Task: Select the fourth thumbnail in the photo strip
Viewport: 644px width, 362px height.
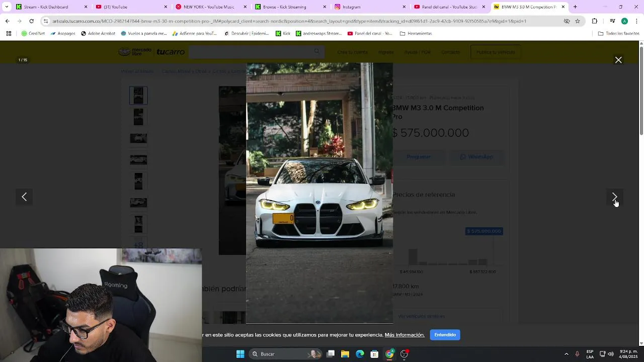Action: 138,160
